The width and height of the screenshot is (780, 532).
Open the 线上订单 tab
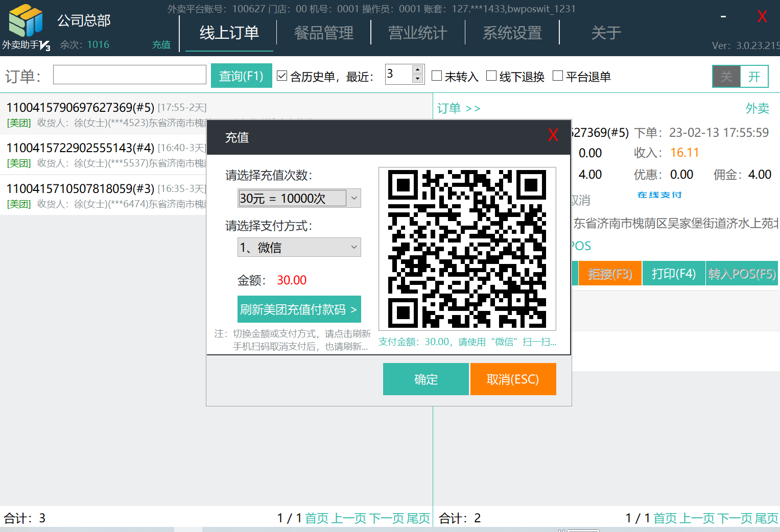(x=229, y=33)
